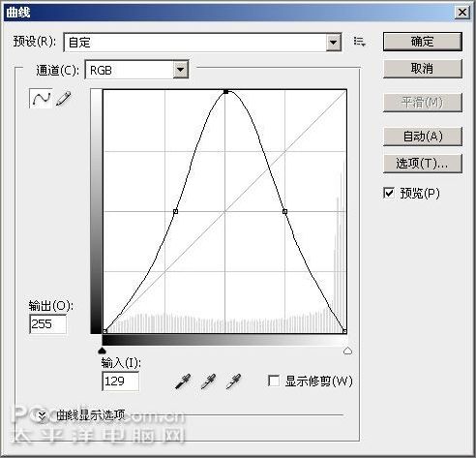Screen dimensions: 476x458
Task: Enable the 显示修剪(W) checkbox
Action: pos(274,381)
